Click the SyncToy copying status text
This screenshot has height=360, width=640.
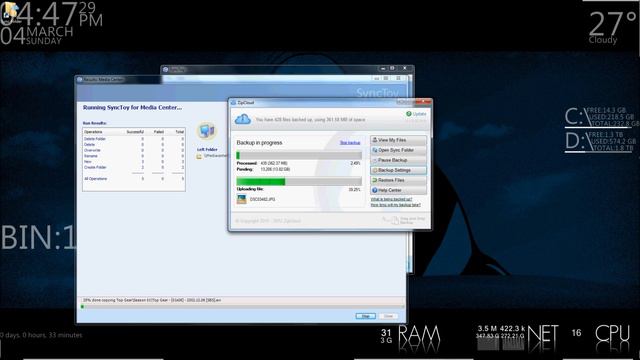[x=152, y=300]
